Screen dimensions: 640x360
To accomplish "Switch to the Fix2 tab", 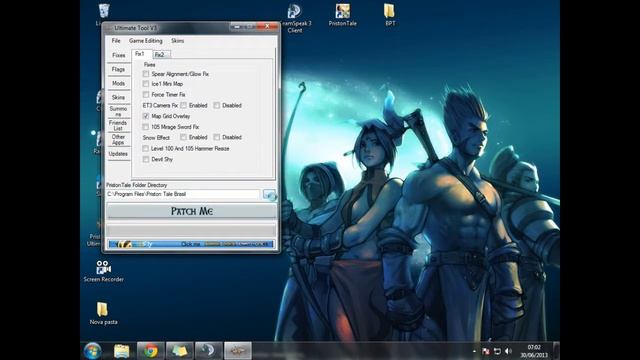I will click(161, 55).
